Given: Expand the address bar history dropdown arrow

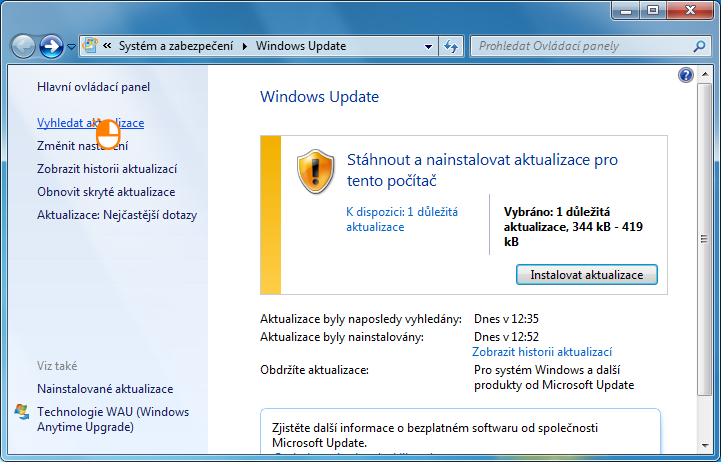Looking at the screenshot, I should click(x=428, y=46).
